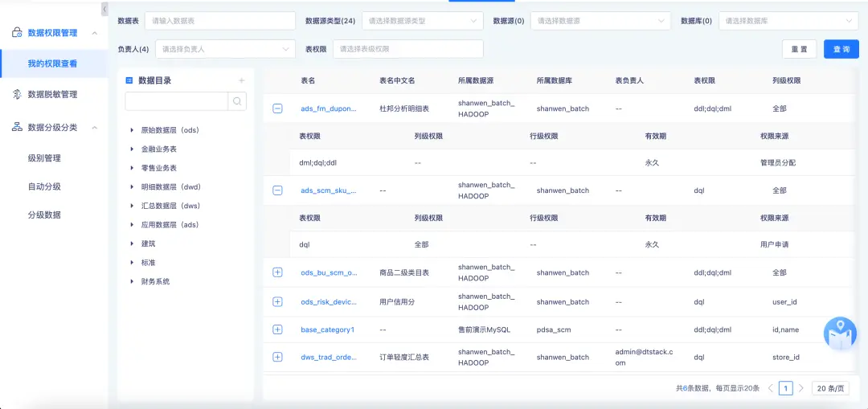Click the admin@dtstack.com owner cell

pos(644,357)
